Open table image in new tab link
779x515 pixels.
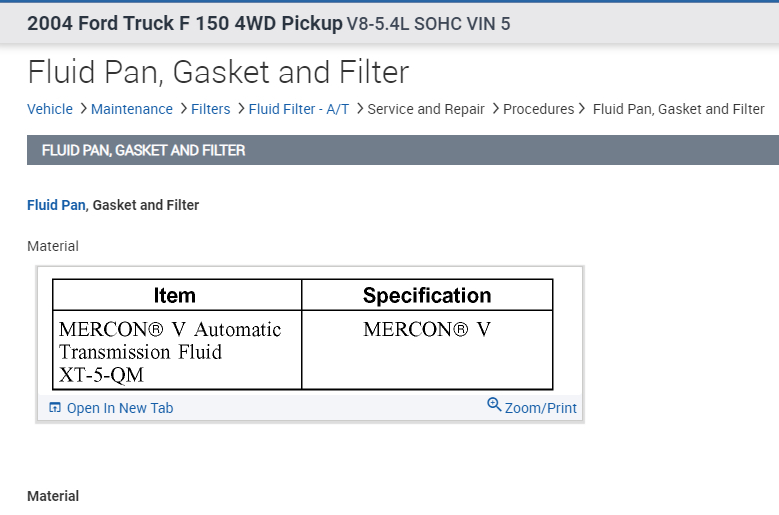point(120,408)
